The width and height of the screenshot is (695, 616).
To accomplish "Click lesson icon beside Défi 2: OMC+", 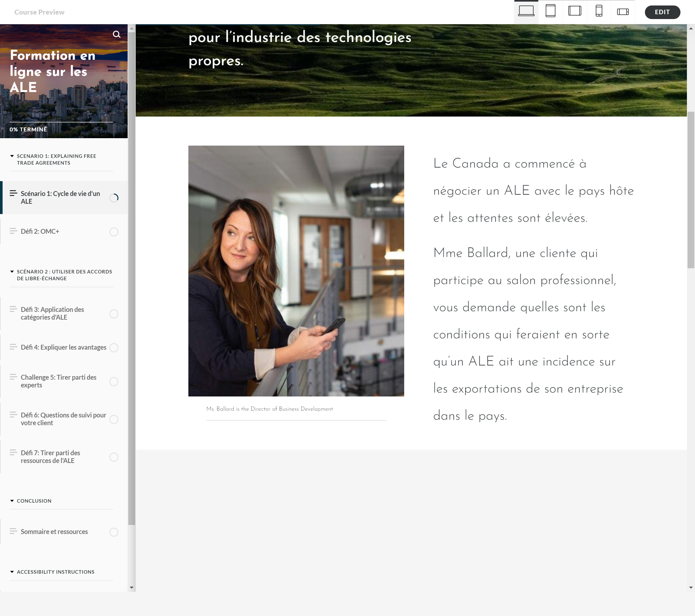I will click(x=13, y=231).
